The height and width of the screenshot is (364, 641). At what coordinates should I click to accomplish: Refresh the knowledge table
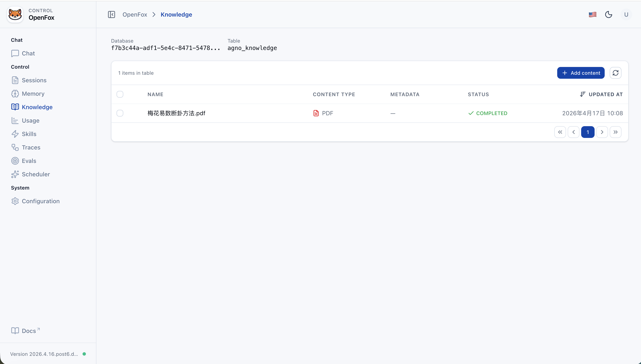pyautogui.click(x=616, y=73)
